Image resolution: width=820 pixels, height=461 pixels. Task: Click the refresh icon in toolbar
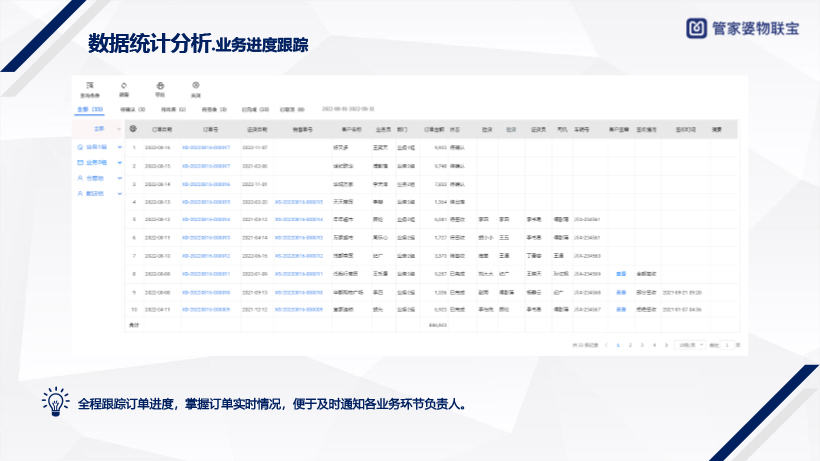point(124,85)
